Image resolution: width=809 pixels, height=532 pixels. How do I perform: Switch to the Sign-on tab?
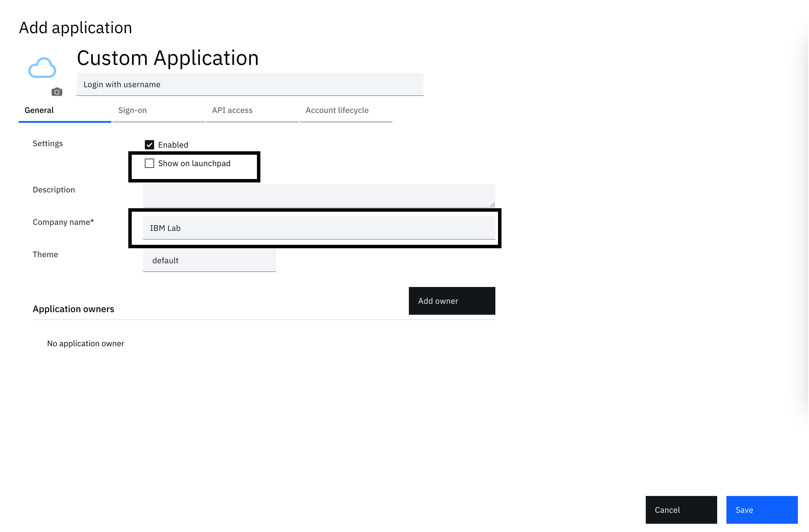133,110
